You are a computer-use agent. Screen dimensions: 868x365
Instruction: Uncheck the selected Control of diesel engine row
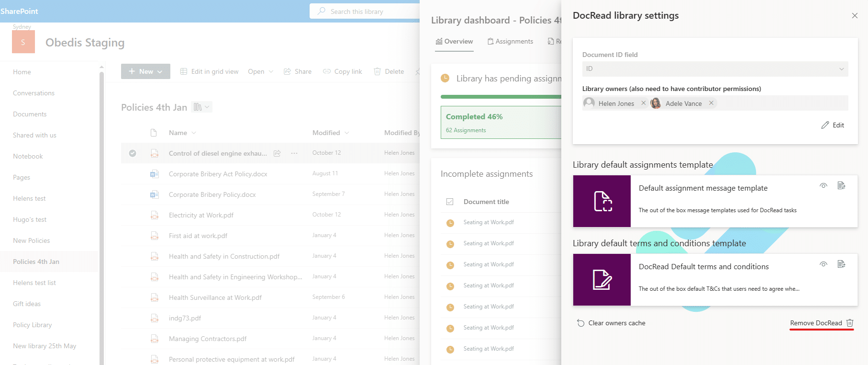point(133,153)
